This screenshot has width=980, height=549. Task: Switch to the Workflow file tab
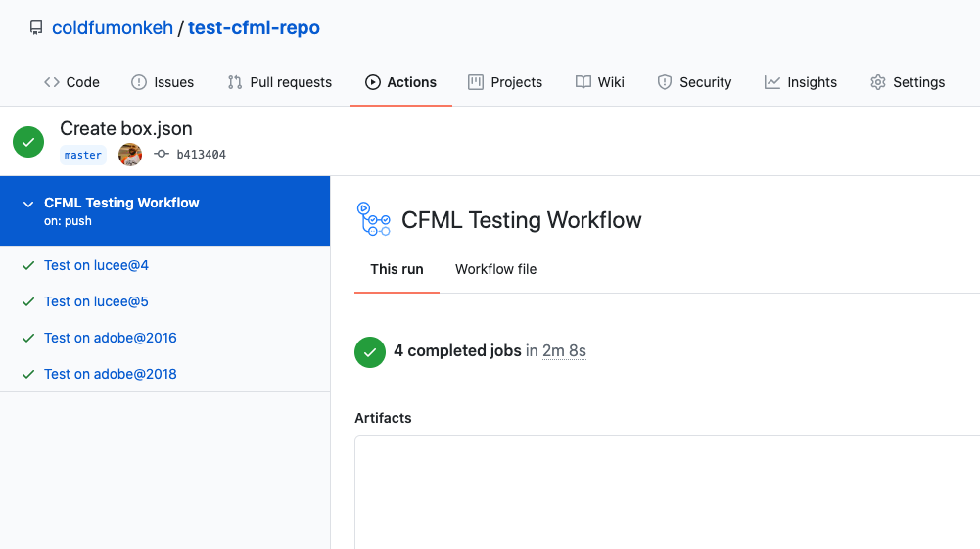tap(495, 269)
